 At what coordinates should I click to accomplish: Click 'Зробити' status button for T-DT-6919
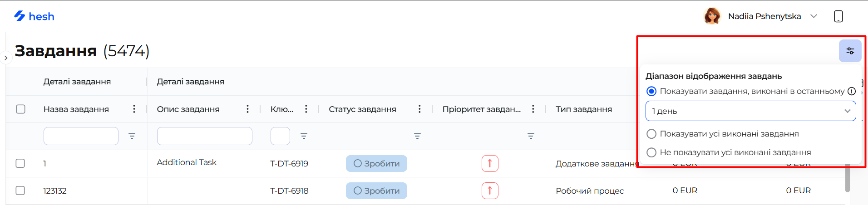(x=376, y=163)
